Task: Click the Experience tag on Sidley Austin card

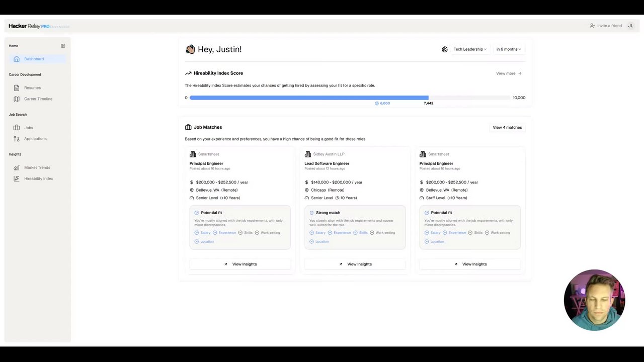Action: click(340, 233)
